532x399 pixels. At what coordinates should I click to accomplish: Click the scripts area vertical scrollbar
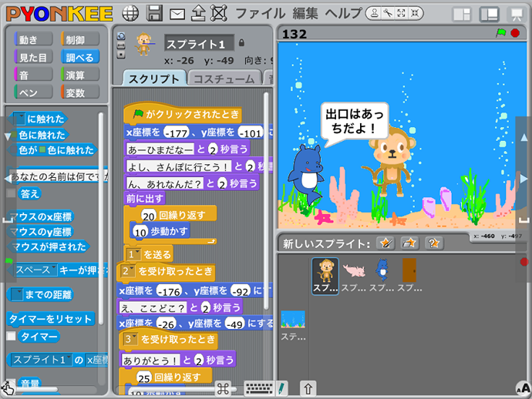[x=266, y=201]
